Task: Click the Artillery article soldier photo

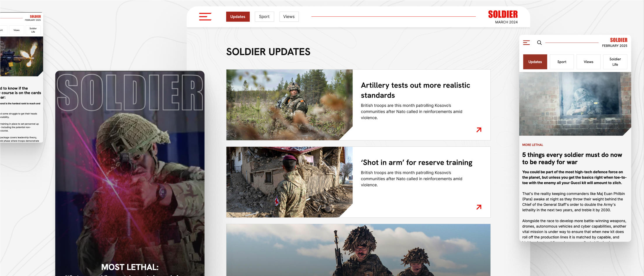Action: pyautogui.click(x=289, y=105)
